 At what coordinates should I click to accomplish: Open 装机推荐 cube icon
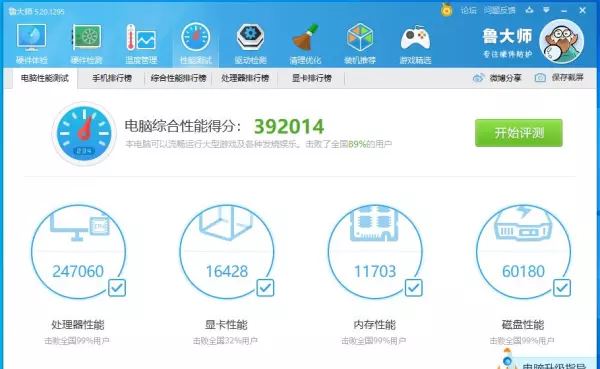point(360,43)
